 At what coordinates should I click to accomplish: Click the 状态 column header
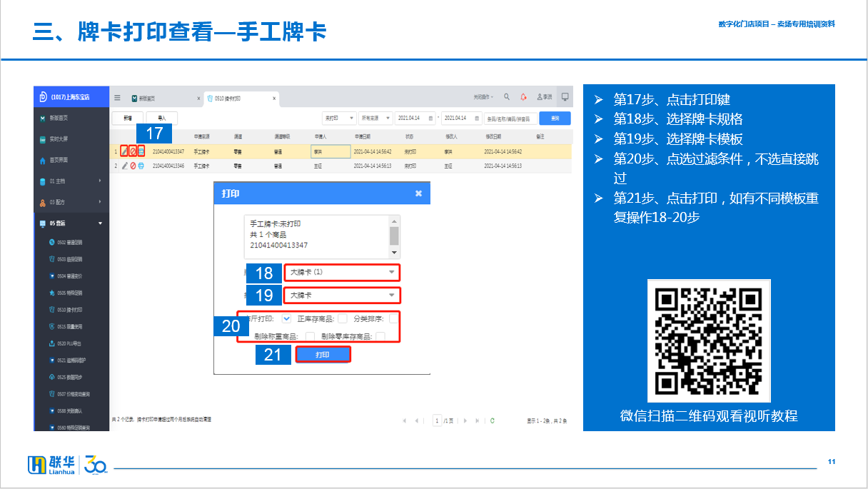(x=410, y=136)
